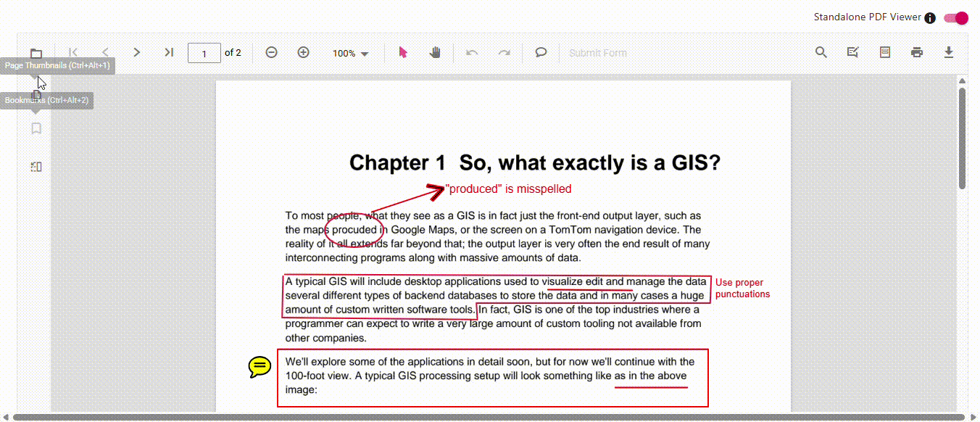Viewport: 980px width, 422px height.
Task: Click the yellow sticky note comment on the page
Action: (x=259, y=367)
